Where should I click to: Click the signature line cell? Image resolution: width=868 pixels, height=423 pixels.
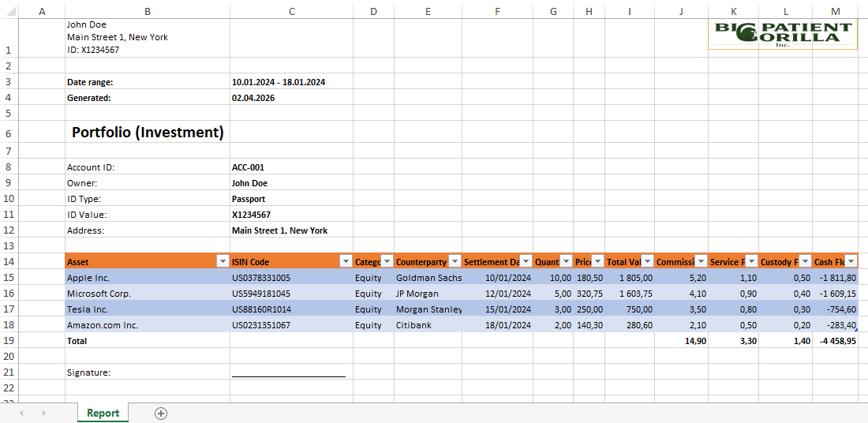[x=291, y=372]
